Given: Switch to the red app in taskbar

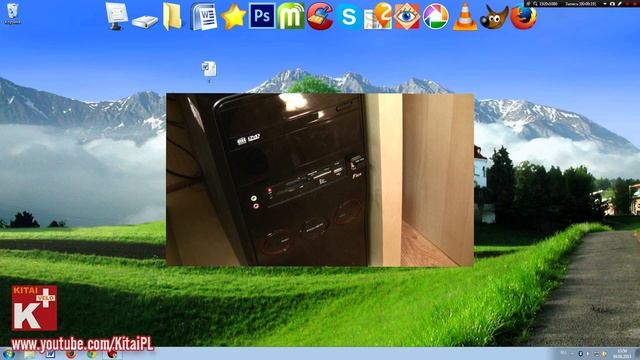Looking at the screenshot, I should point(113,354).
